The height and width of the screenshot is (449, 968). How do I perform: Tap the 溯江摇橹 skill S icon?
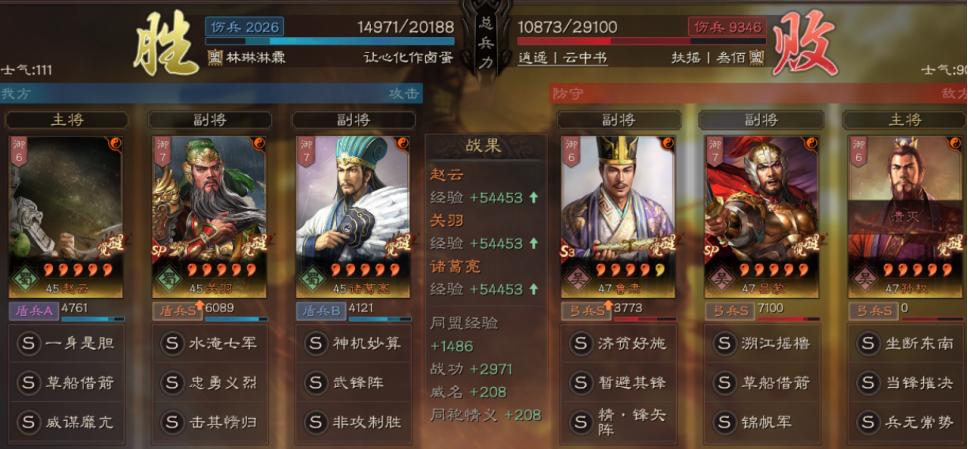[x=724, y=343]
